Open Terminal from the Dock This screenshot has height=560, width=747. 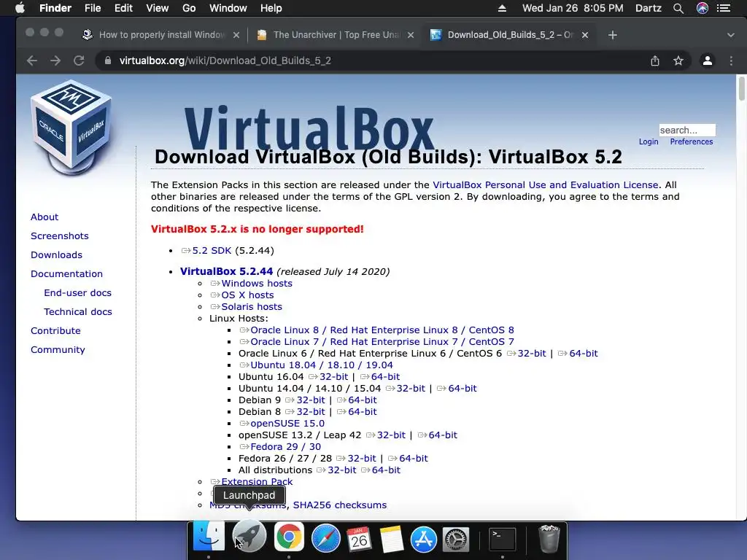click(503, 539)
